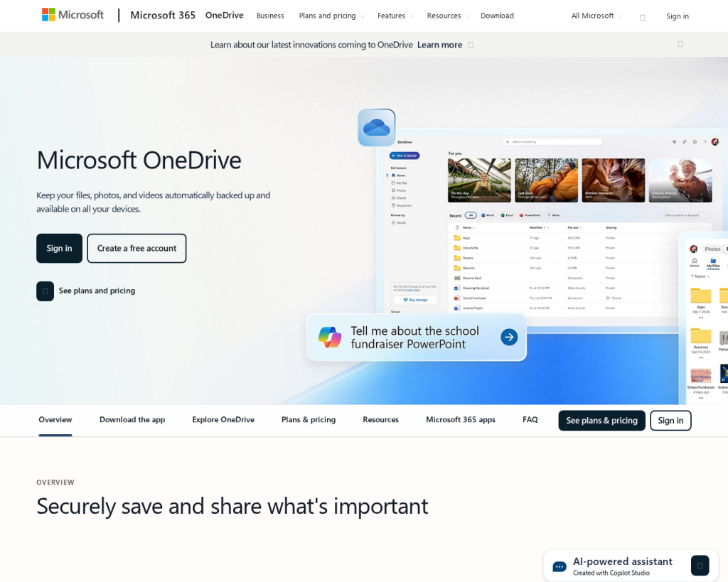Click the search icon in header
This screenshot has width=728, height=582.
coord(643,18)
